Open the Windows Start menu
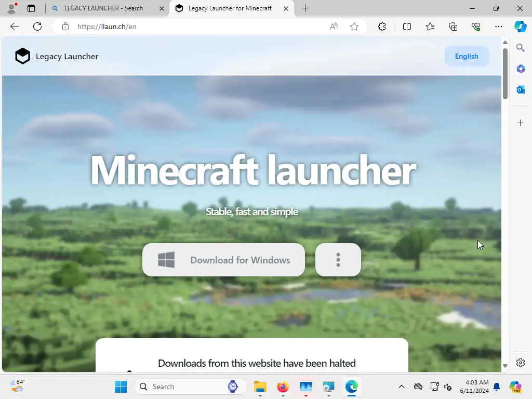532x399 pixels. 121,387
